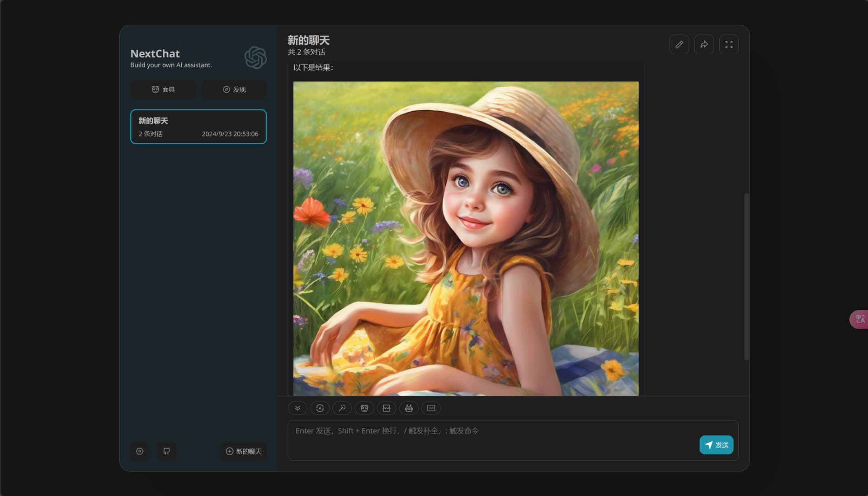Image resolution: width=868 pixels, height=496 pixels.
Task: Click the pink translate floating icon
Action: click(859, 319)
